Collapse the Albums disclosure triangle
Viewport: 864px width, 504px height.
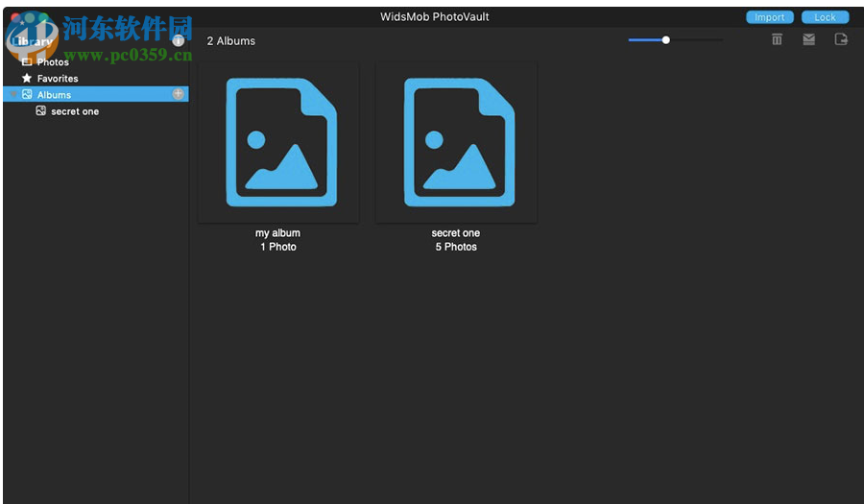click(x=13, y=94)
